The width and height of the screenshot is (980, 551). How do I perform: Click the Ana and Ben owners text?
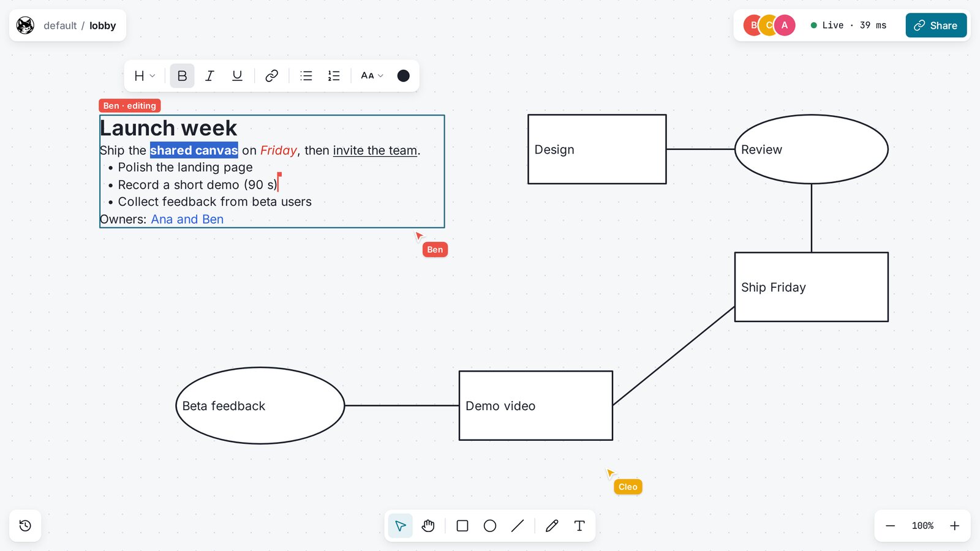(187, 219)
